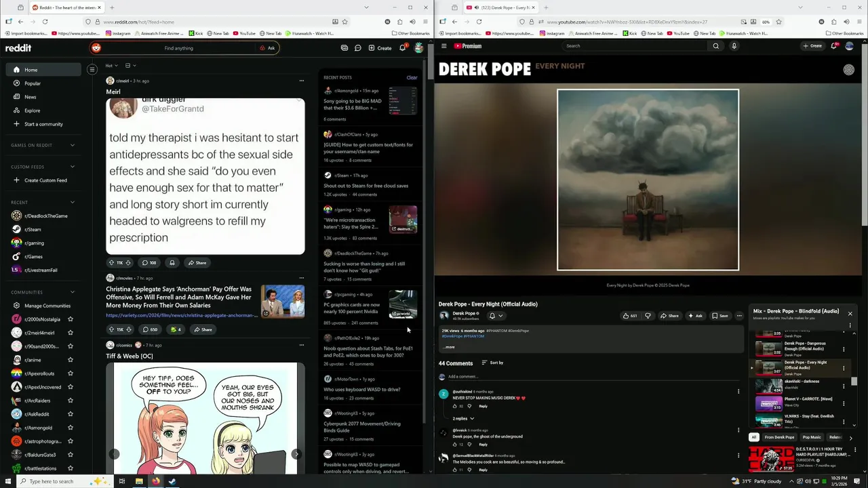This screenshot has width=868, height=488.
Task: Click the YouTube search box
Action: [x=633, y=46]
